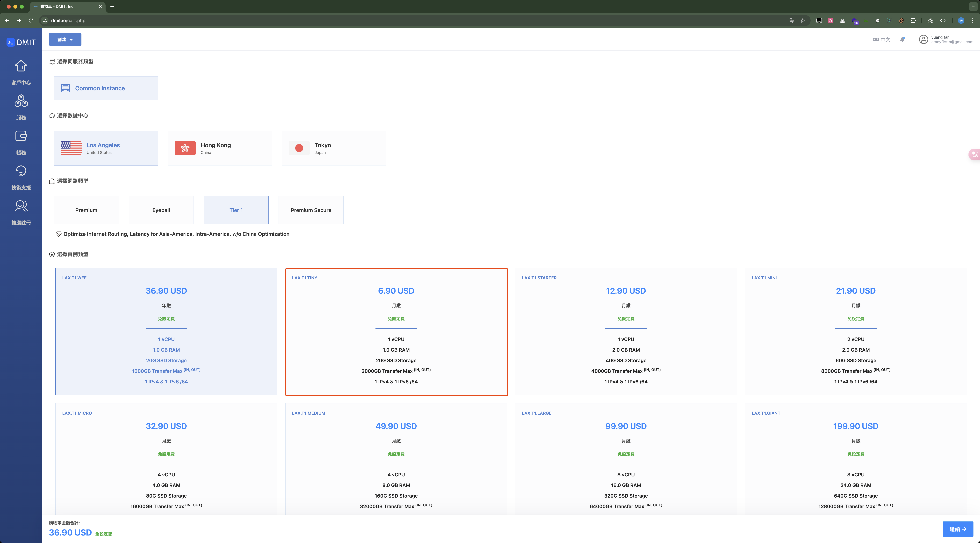Click the browser back arrow

click(x=7, y=21)
